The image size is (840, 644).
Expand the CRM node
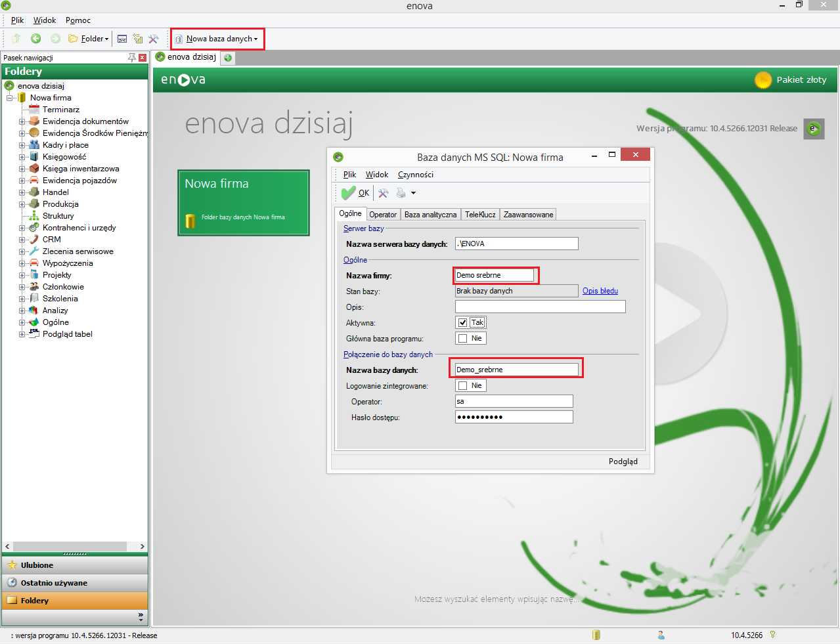22,240
